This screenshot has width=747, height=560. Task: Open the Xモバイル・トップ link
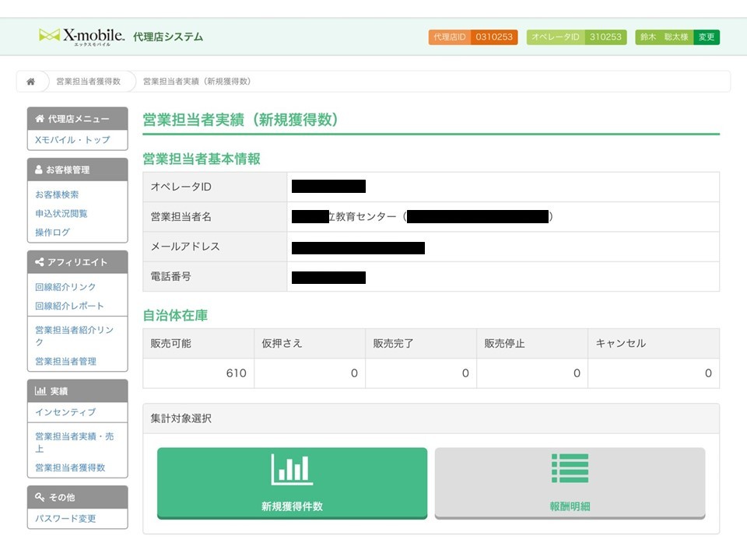point(72,140)
